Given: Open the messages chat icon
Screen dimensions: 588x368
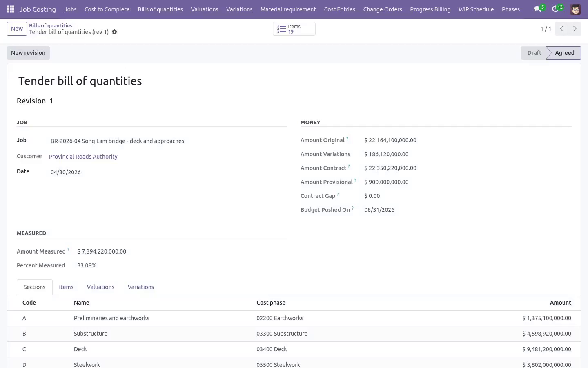Looking at the screenshot, I should (x=537, y=9).
